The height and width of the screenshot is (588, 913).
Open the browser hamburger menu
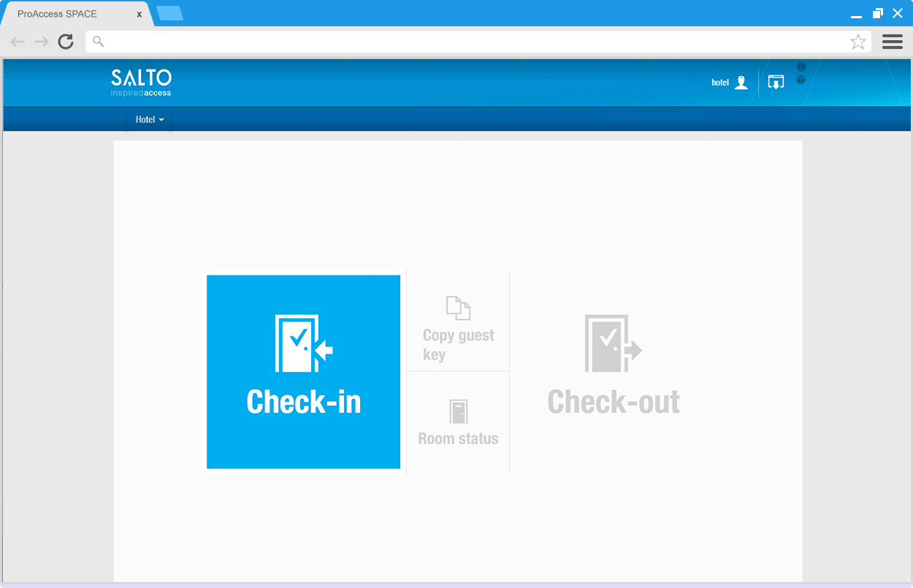tap(892, 42)
